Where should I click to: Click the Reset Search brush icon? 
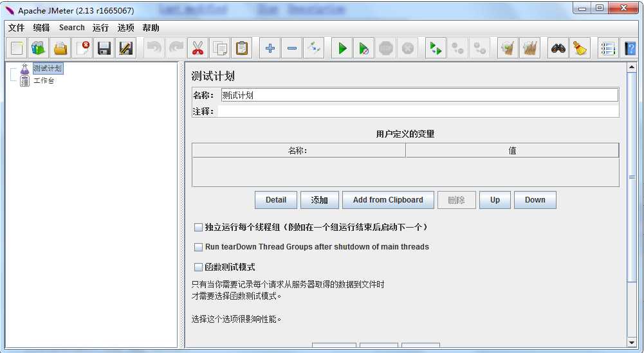[x=580, y=48]
